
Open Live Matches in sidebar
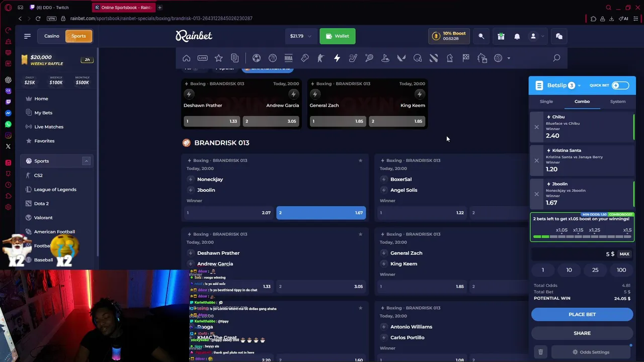[x=49, y=127]
